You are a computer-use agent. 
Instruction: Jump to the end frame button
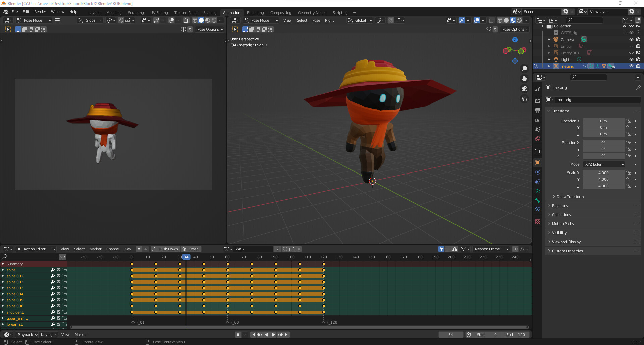tap(287, 335)
